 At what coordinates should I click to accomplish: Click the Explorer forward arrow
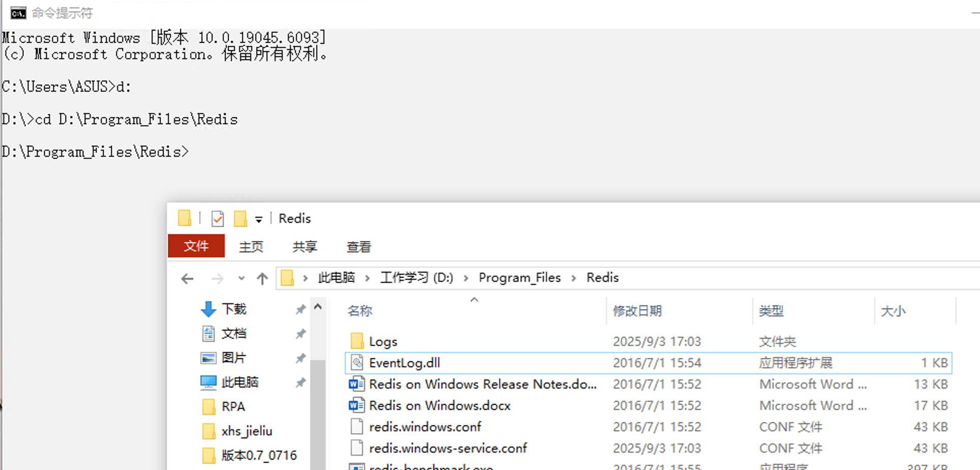click(x=217, y=278)
